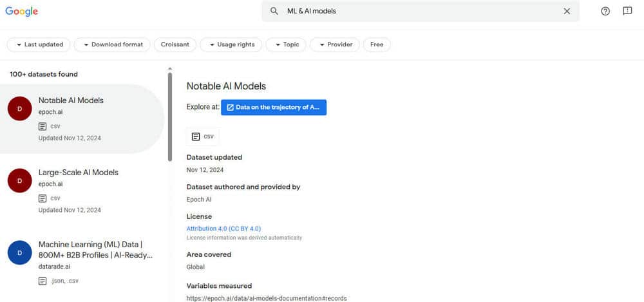Click the ML & AI models search field
644x302 pixels.
[x=420, y=11]
